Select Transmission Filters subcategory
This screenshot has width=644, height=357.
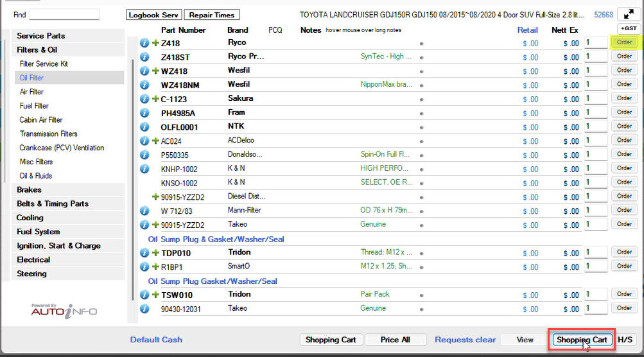(x=48, y=134)
